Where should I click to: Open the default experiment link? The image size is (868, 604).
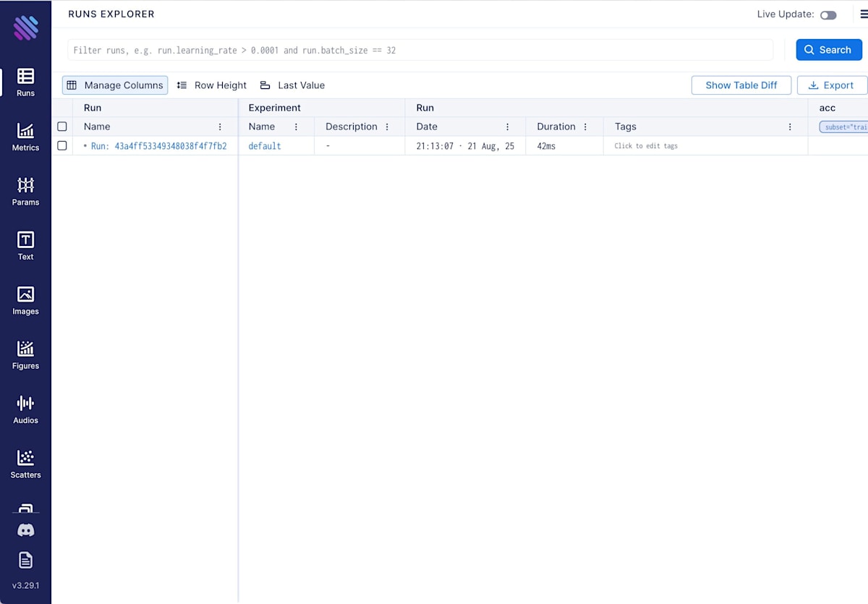[265, 146]
